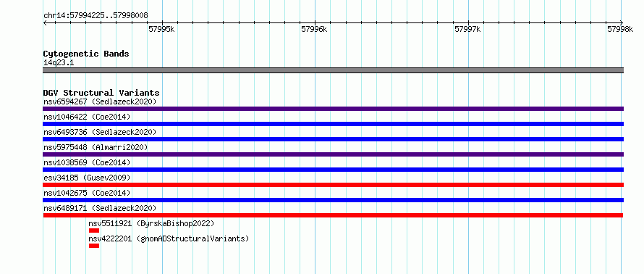The width and height of the screenshot is (644, 274).
Task: Click the DGV Structural Variants track title
Action: click(x=101, y=93)
